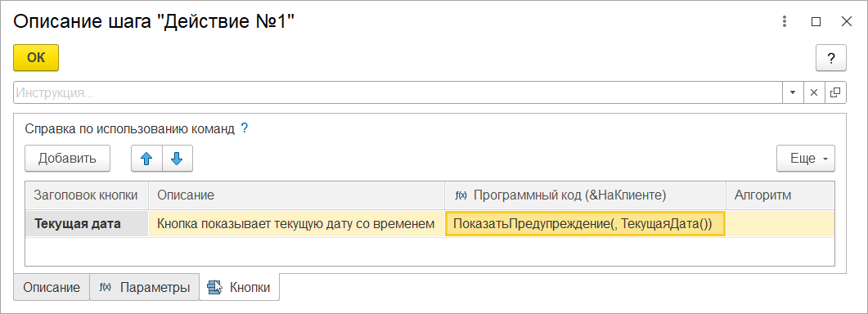Open Инструкция value in separate window icon
Viewport: 868px width, 314px height.
(x=835, y=92)
